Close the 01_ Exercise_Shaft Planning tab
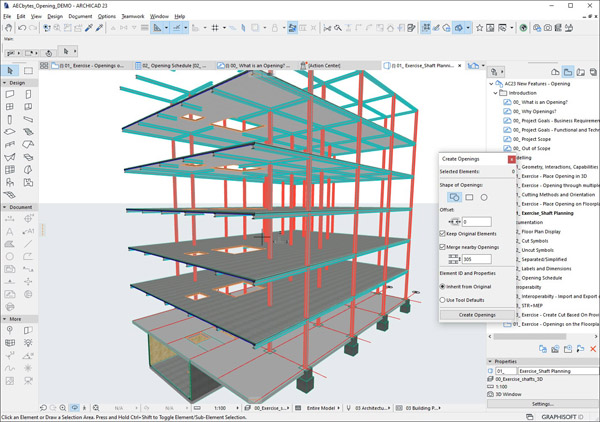This screenshot has height=422, width=600. [x=460, y=65]
